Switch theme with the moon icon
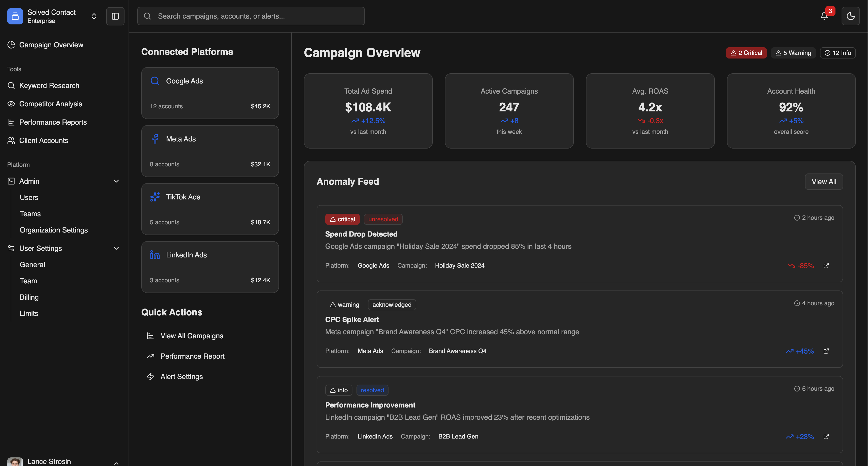Viewport: 868px width, 466px height. [x=850, y=16]
